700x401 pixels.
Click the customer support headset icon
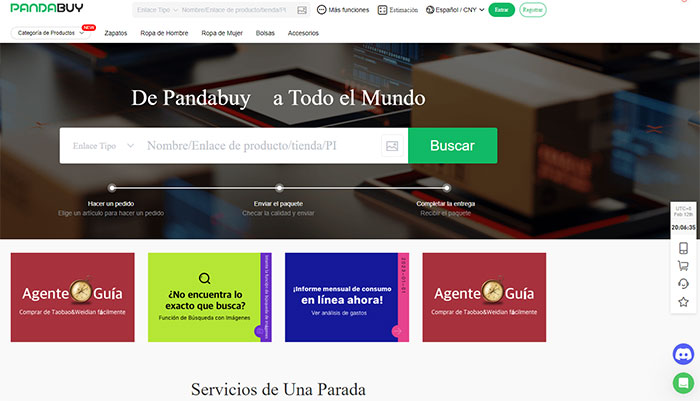point(683,284)
